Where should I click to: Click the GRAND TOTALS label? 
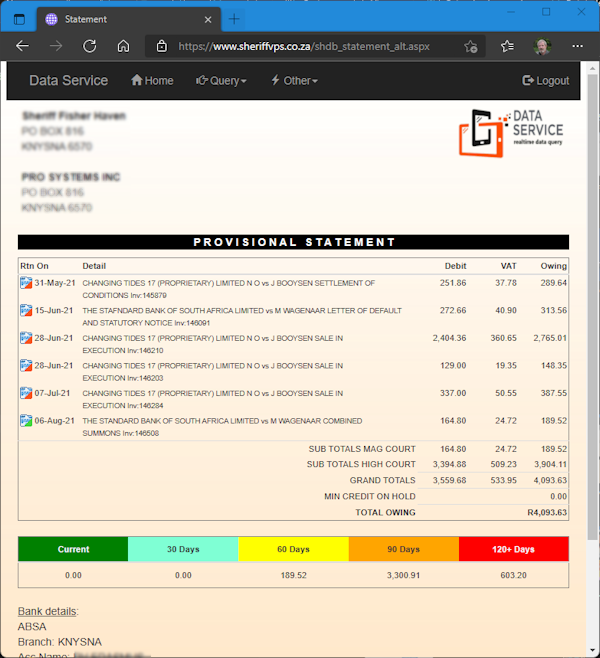(x=382, y=480)
